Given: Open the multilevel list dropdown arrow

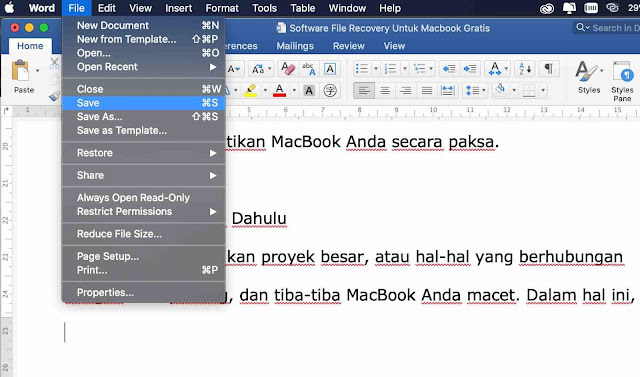Looking at the screenshot, I should [431, 69].
